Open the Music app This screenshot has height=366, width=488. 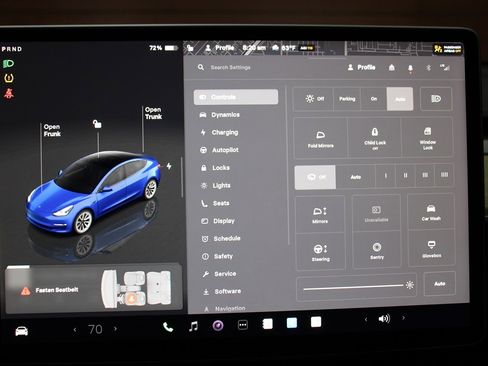point(193,326)
